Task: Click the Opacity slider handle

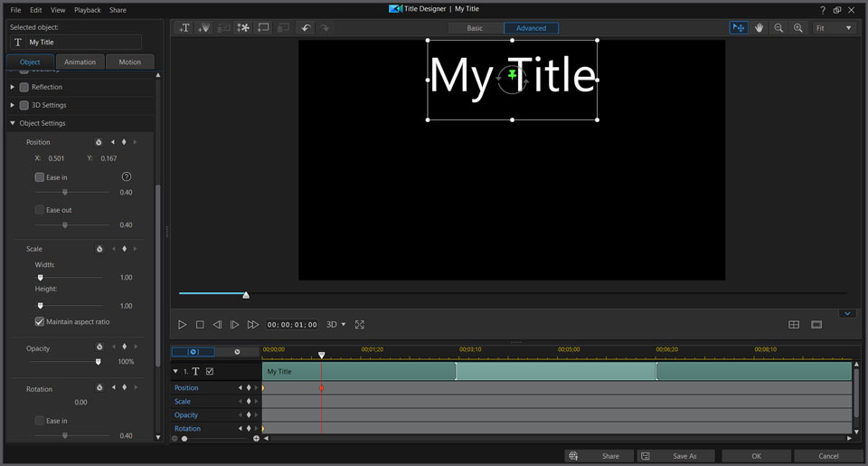Action: click(99, 362)
